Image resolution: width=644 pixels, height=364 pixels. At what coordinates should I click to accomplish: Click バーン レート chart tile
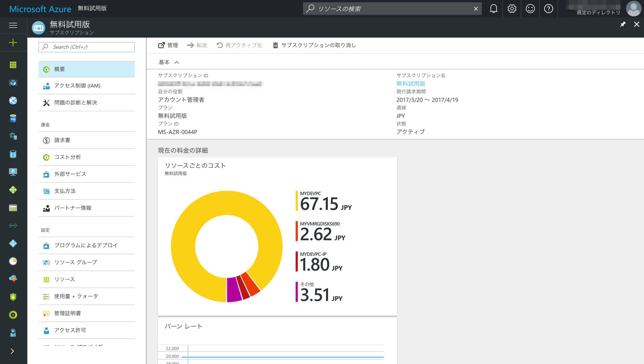277,341
